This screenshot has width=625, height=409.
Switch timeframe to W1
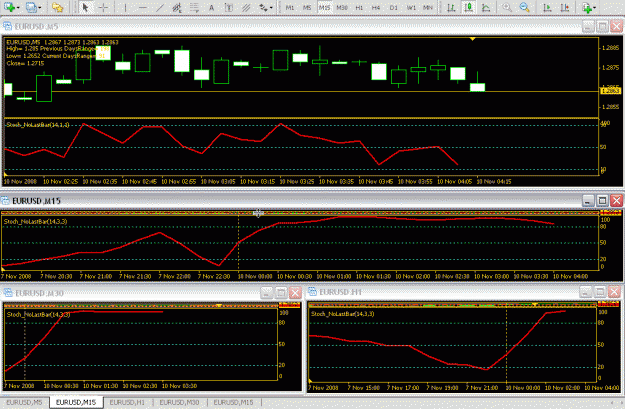(x=411, y=7)
